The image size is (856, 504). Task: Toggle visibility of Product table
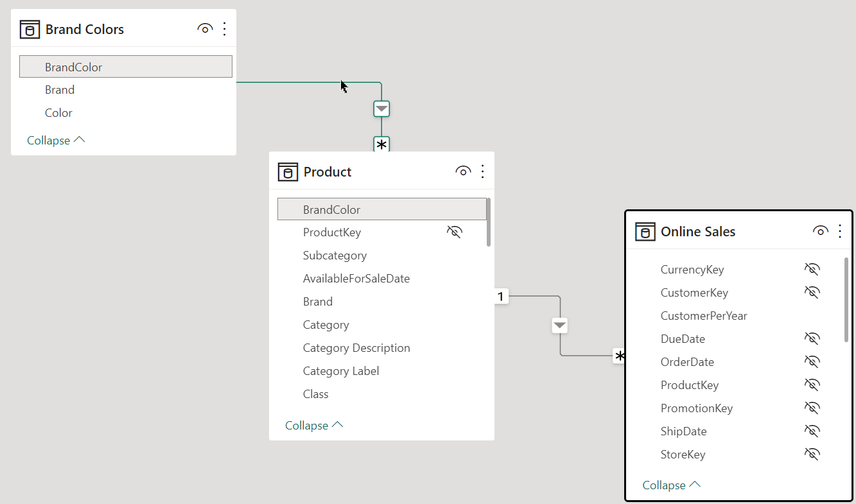pos(463,171)
